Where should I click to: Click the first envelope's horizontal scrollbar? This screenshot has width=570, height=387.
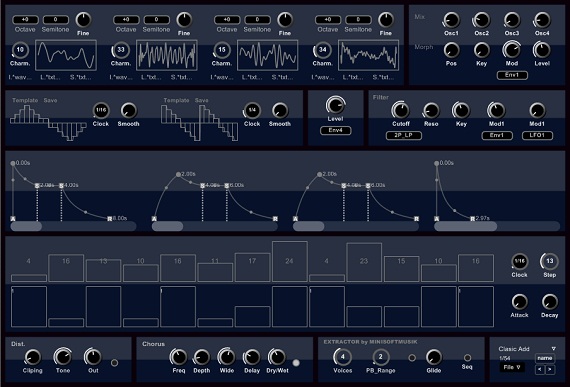73,226
